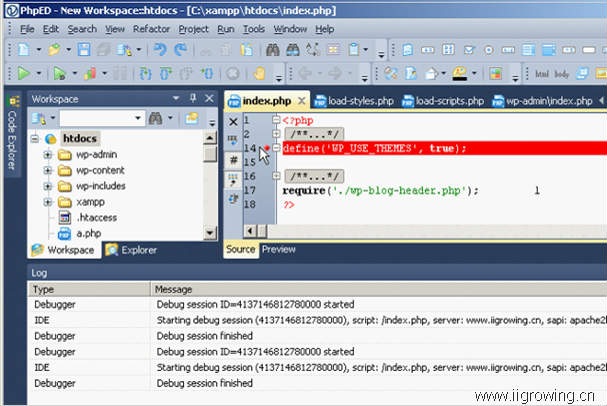This screenshot has height=406, width=607.
Task: Click the Step Into braces icon
Action: tap(145, 73)
